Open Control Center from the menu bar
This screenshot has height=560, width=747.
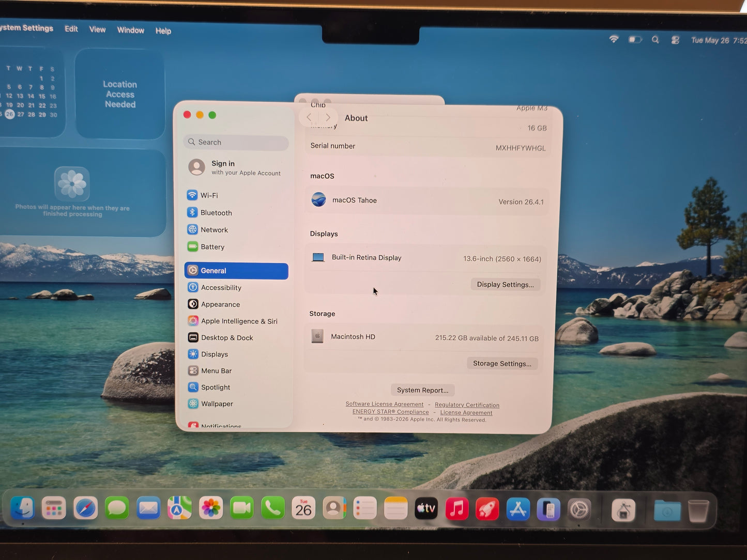[x=675, y=40]
